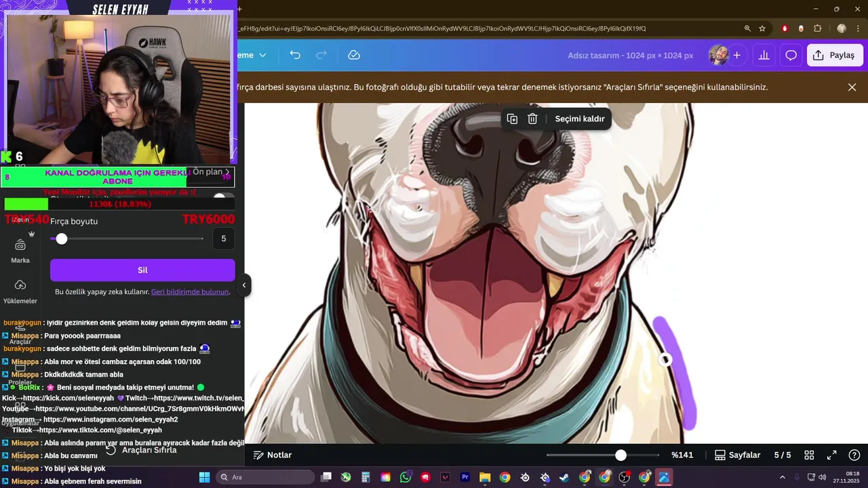This screenshot has width=868, height=488.
Task: Click the Paylaş share button
Action: point(835,55)
